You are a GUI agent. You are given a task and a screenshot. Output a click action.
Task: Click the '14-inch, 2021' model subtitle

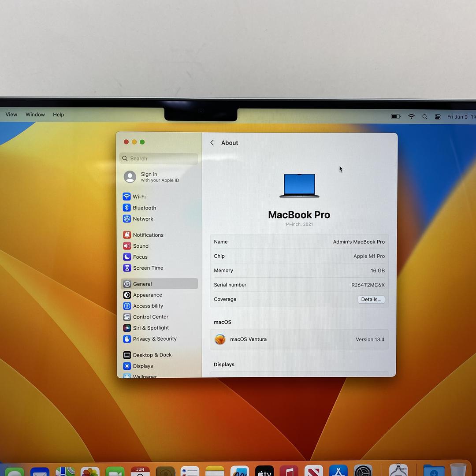[x=299, y=224]
